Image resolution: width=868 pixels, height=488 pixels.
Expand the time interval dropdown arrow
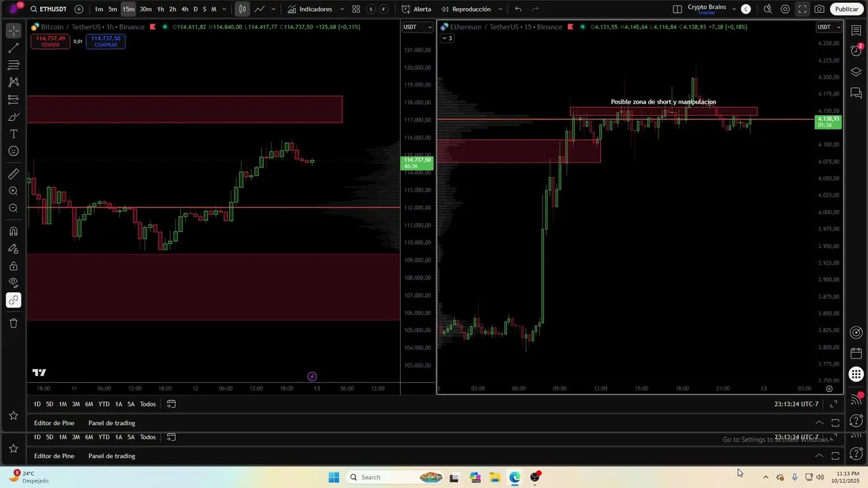coord(224,9)
